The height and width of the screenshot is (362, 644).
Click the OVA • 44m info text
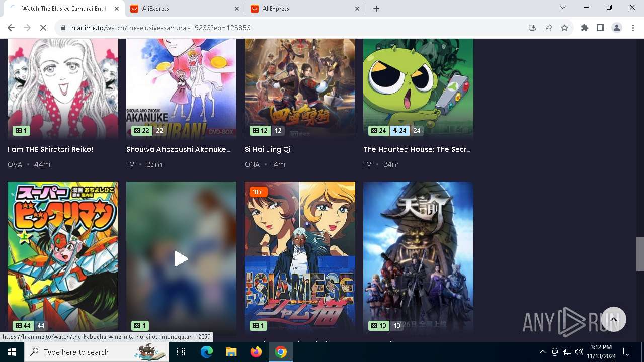[29, 164]
